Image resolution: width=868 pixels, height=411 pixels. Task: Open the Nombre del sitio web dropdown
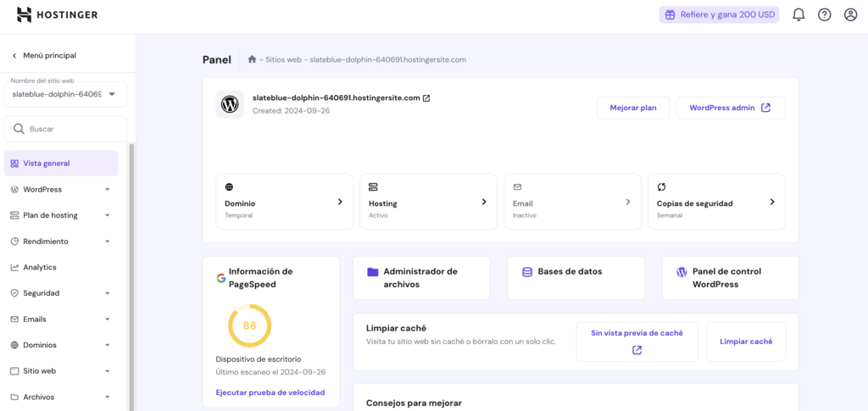[65, 94]
